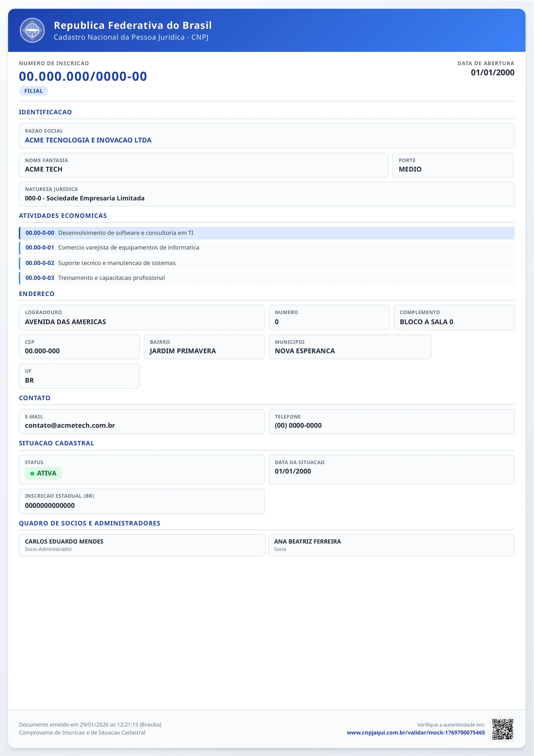The height and width of the screenshot is (756, 534).
Task: Click the E-mail contato@acmetech.com.br field
Action: pyautogui.click(x=142, y=421)
